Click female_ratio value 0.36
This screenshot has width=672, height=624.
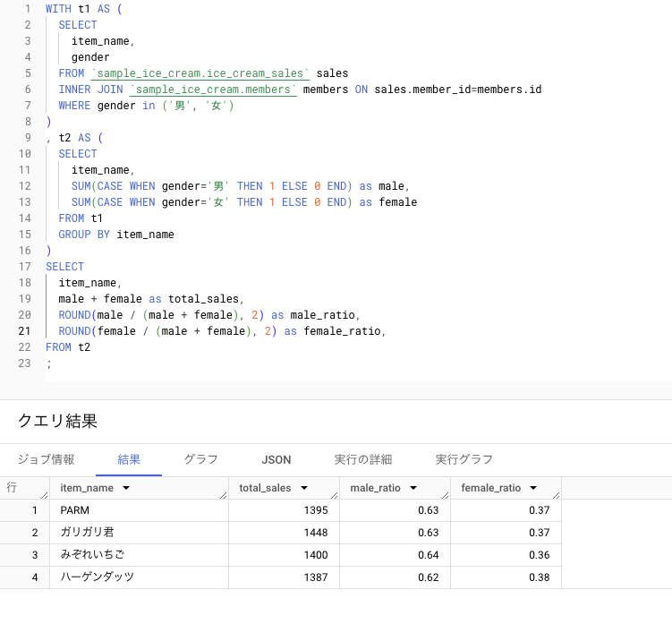pyautogui.click(x=540, y=555)
